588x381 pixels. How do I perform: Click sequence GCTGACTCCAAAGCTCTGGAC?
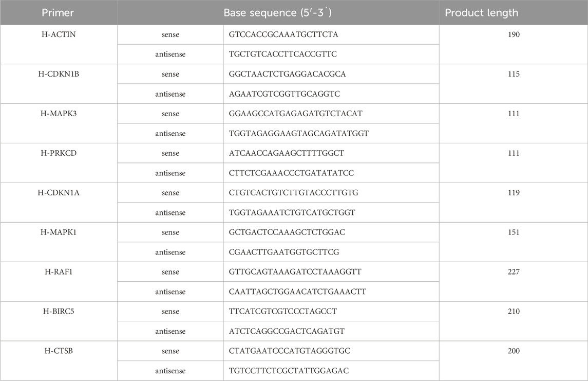pos(287,232)
